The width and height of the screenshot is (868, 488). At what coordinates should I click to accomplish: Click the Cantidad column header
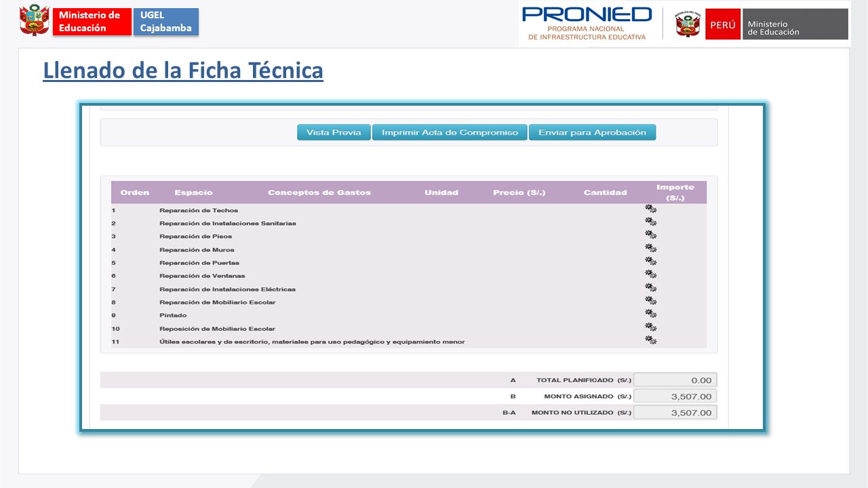pyautogui.click(x=606, y=192)
